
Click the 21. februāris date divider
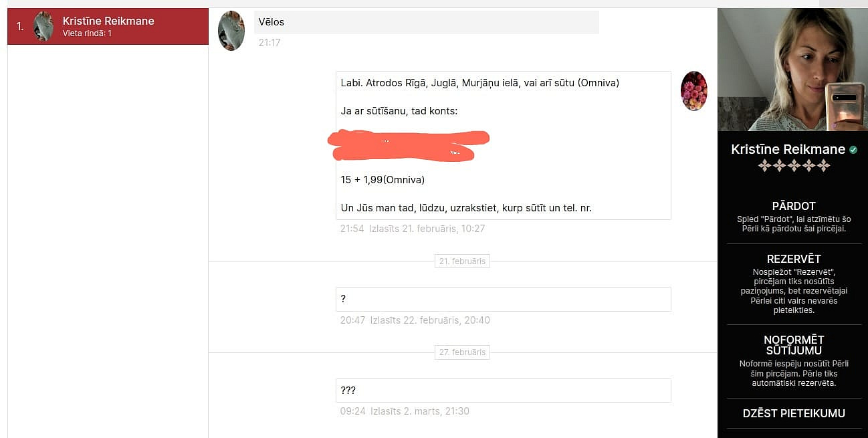click(462, 261)
